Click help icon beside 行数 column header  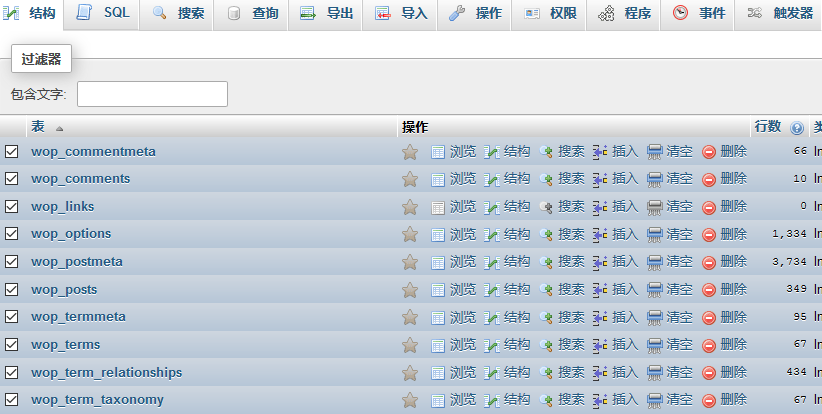[797, 128]
